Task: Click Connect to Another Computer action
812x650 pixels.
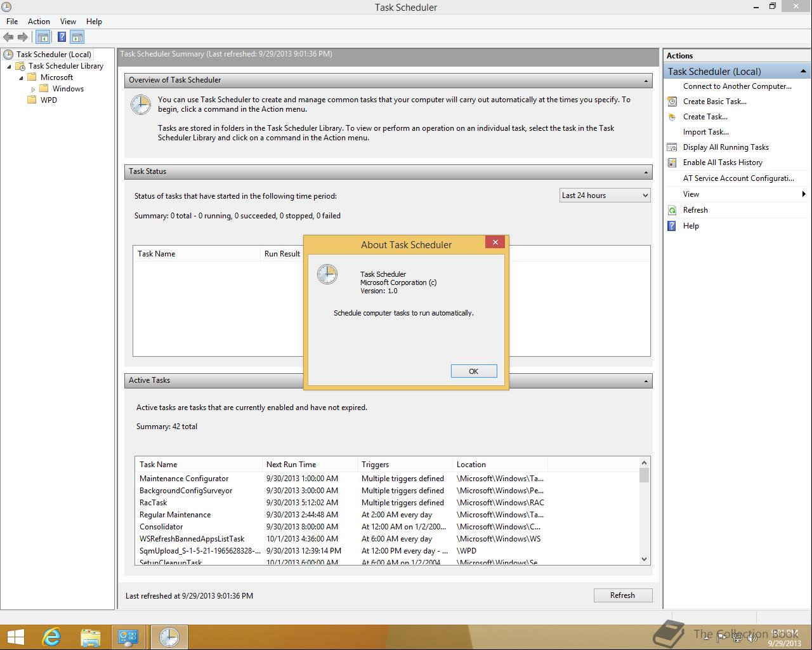Action: click(x=737, y=86)
